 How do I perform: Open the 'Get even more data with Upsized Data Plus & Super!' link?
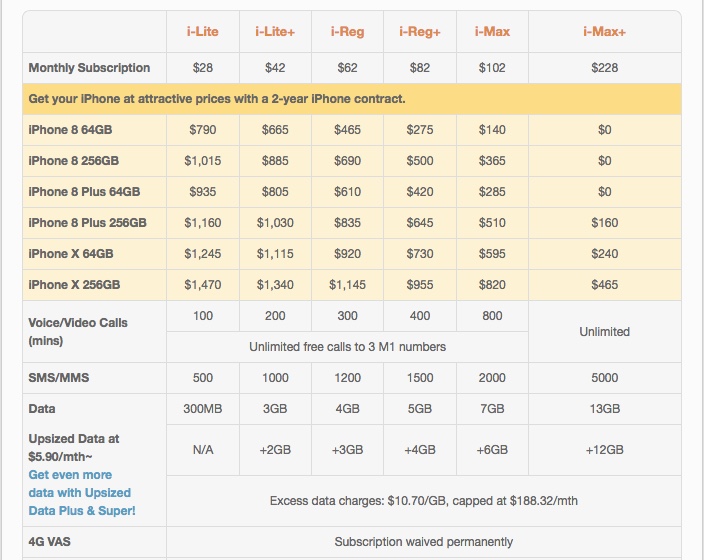[82, 493]
